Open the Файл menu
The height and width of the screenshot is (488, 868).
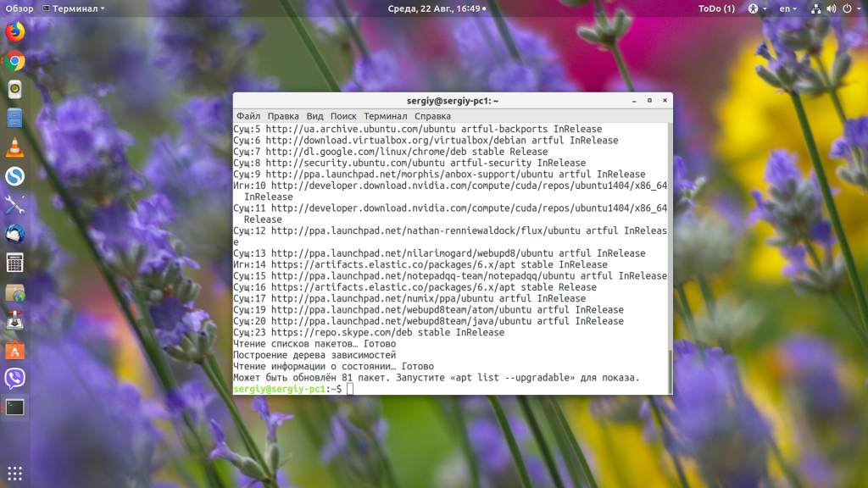pos(248,116)
